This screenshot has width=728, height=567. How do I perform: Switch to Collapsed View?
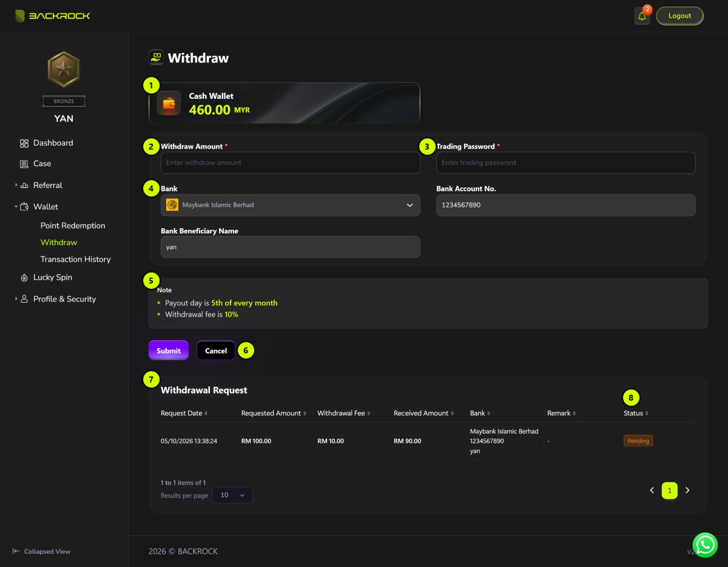[41, 551]
